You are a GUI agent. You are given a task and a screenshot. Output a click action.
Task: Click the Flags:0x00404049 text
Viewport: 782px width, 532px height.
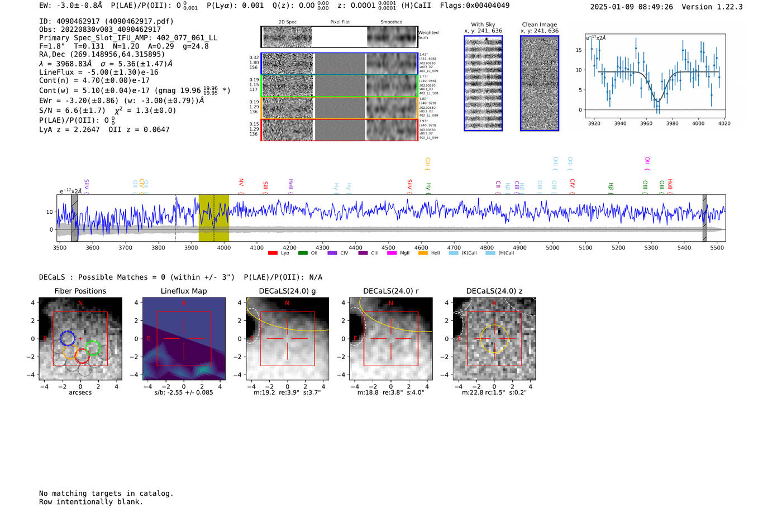(x=475, y=6)
